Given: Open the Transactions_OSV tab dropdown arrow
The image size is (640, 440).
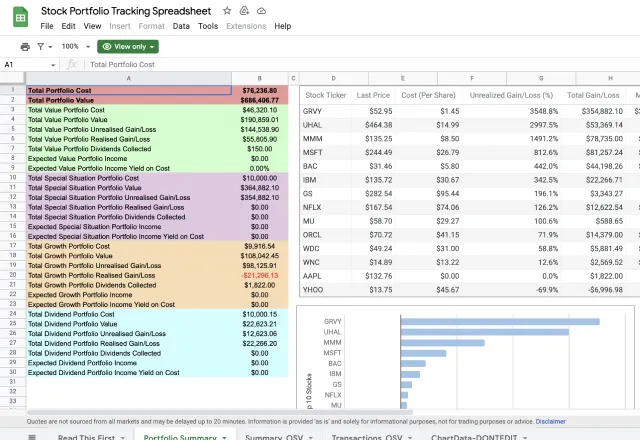Looking at the screenshot, I should coord(410,438).
